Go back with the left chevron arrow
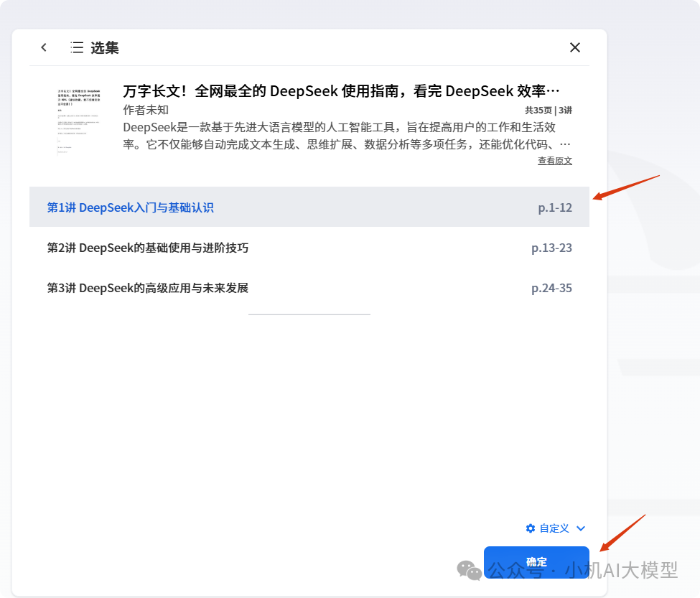 [44, 47]
